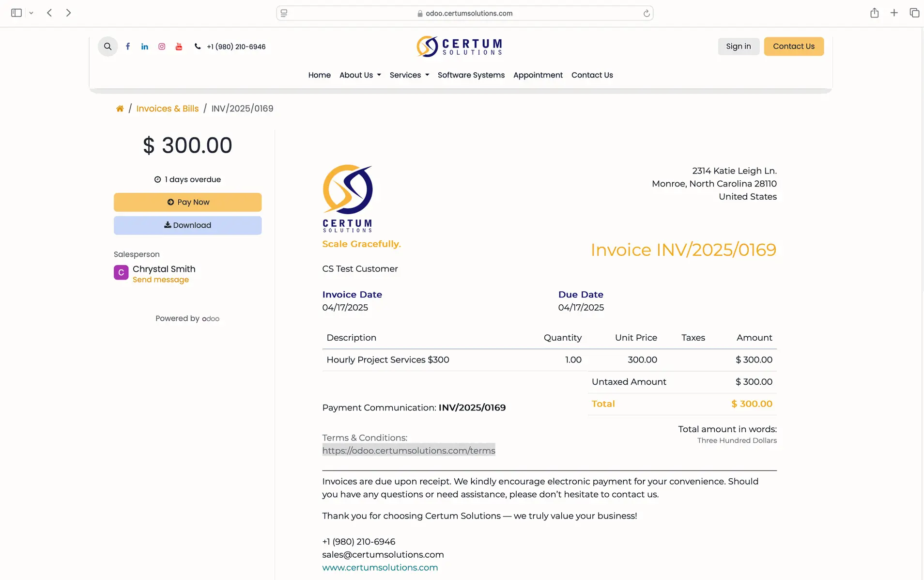Click the search magnifier icon
The width and height of the screenshot is (924, 580).
pyautogui.click(x=108, y=47)
